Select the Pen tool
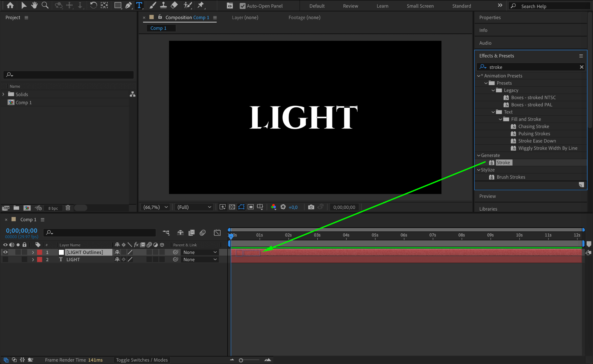Image resolution: width=593 pixels, height=364 pixels. pos(128,5)
